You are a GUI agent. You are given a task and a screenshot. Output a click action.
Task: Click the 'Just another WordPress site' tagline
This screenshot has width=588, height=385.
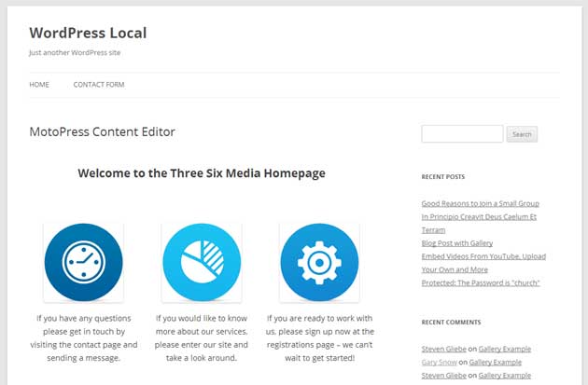click(75, 53)
